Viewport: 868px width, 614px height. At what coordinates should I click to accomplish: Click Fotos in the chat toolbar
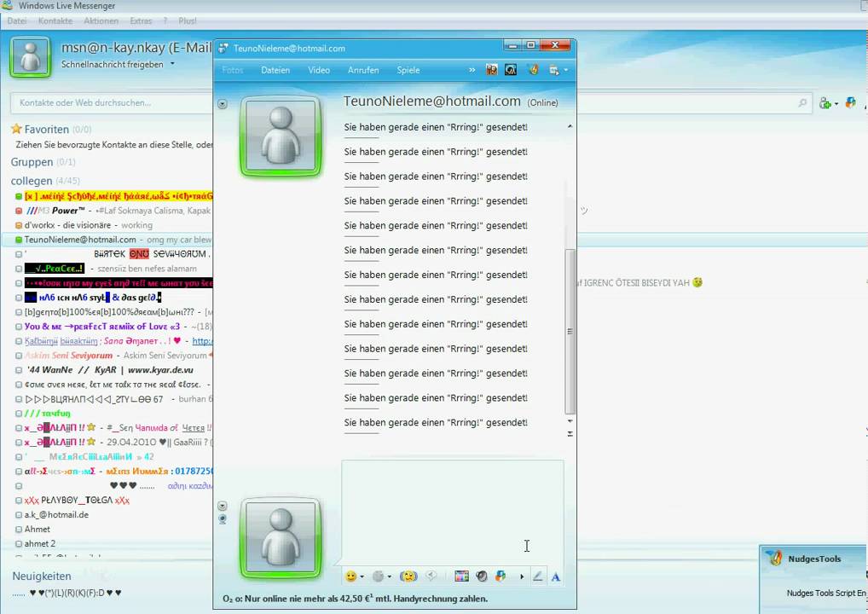233,70
